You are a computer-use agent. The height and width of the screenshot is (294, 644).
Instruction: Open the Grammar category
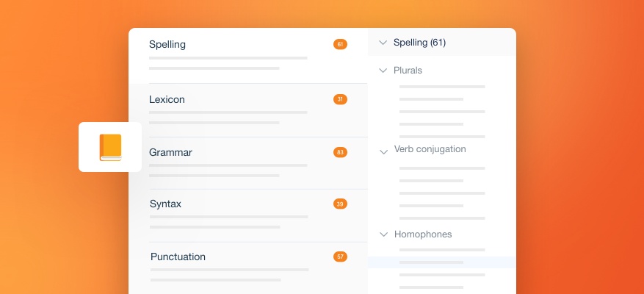170,153
